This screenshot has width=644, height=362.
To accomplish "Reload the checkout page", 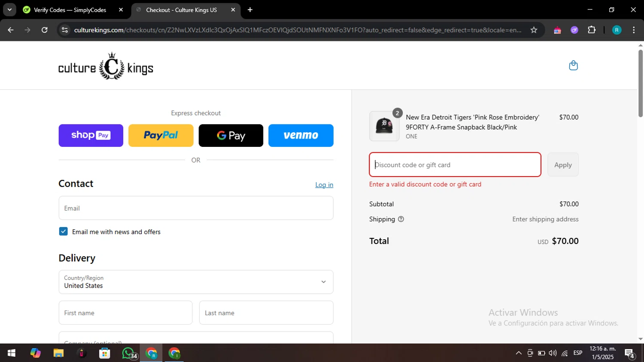I will tap(45, 30).
